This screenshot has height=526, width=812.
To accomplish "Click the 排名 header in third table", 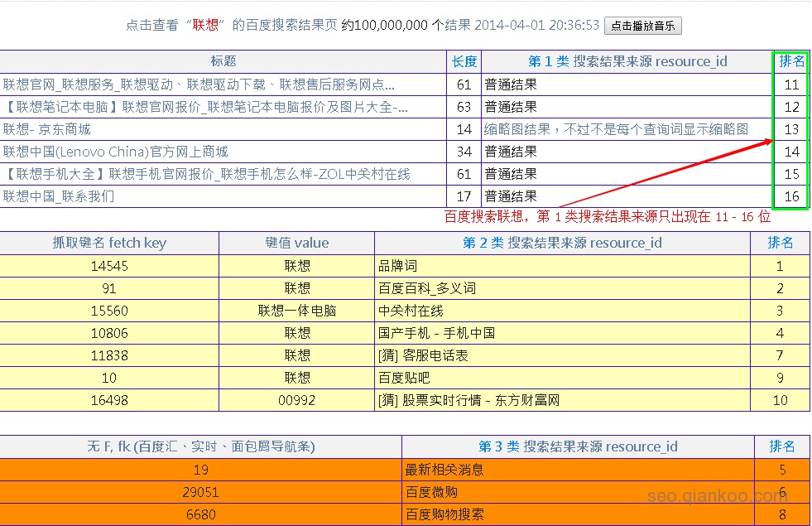I will (782, 446).
